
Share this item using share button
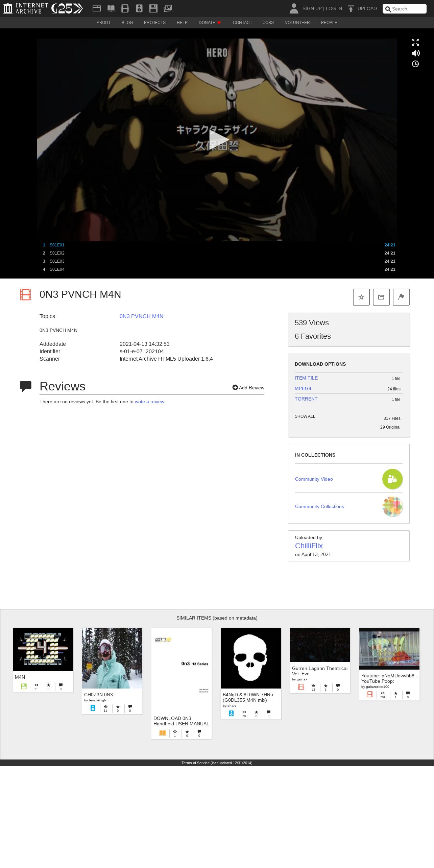(381, 297)
